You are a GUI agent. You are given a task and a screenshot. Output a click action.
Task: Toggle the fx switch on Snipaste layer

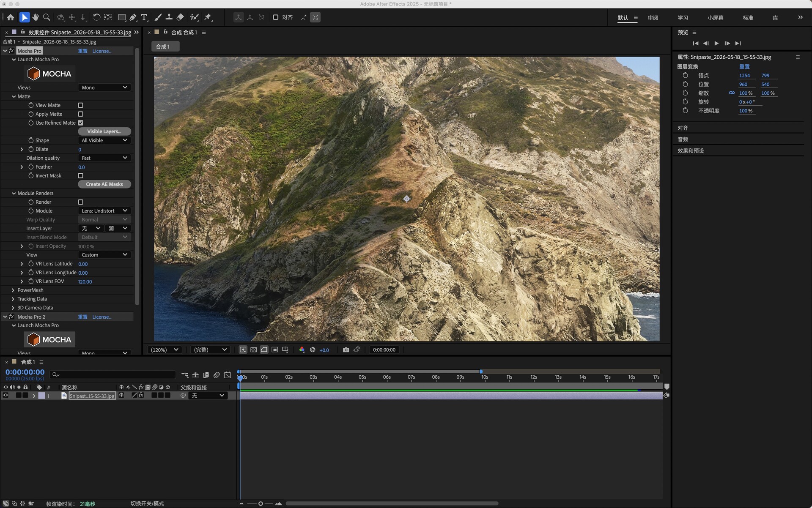click(x=141, y=396)
